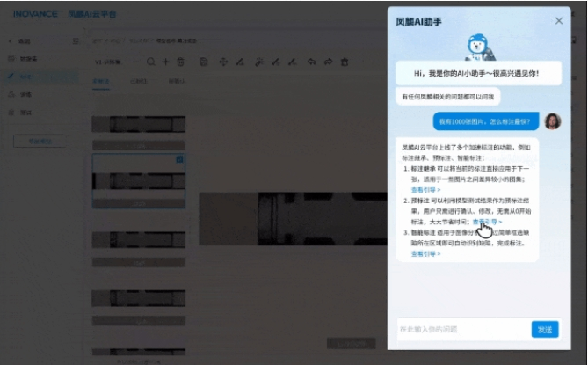The height and width of the screenshot is (365, 588).
Task: Open 查看引导 link under 智能标注 item
Action: tap(425, 254)
